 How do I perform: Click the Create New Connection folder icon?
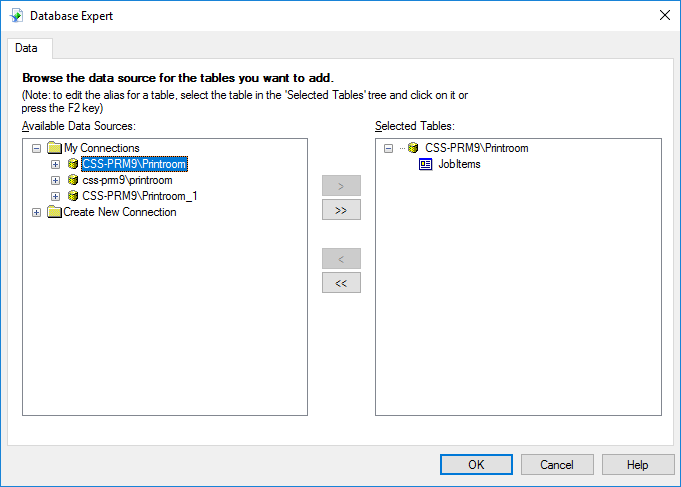tap(54, 212)
